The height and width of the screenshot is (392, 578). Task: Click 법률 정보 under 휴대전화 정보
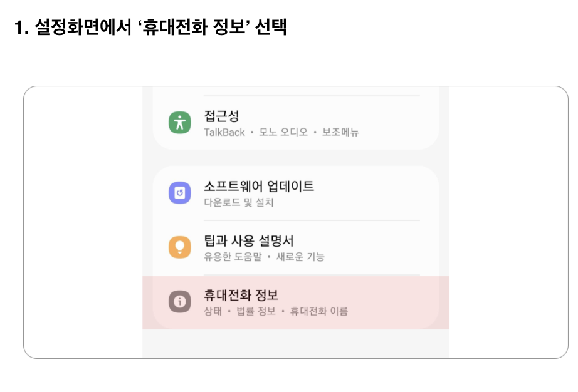tap(256, 311)
